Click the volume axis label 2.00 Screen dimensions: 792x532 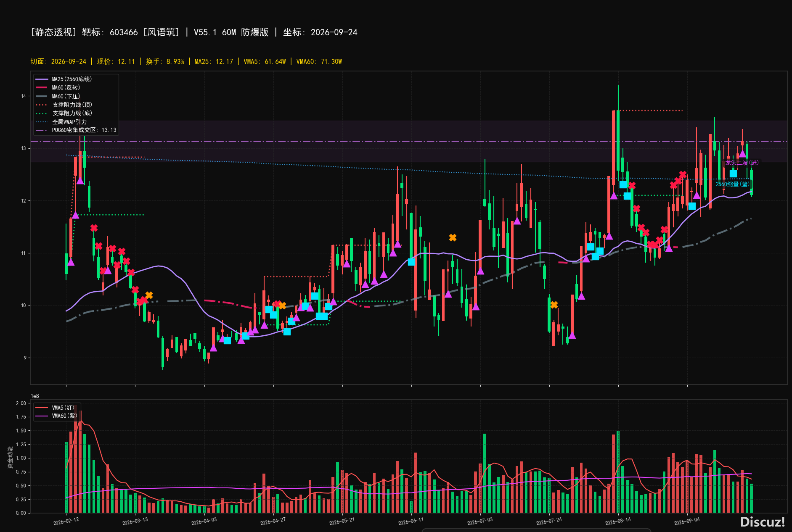[x=21, y=403]
